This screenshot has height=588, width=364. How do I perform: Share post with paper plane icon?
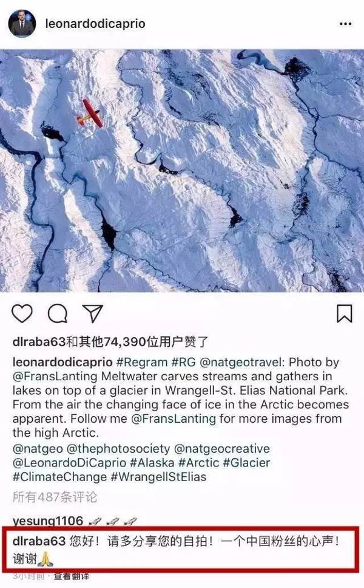pyautogui.click(x=92, y=313)
